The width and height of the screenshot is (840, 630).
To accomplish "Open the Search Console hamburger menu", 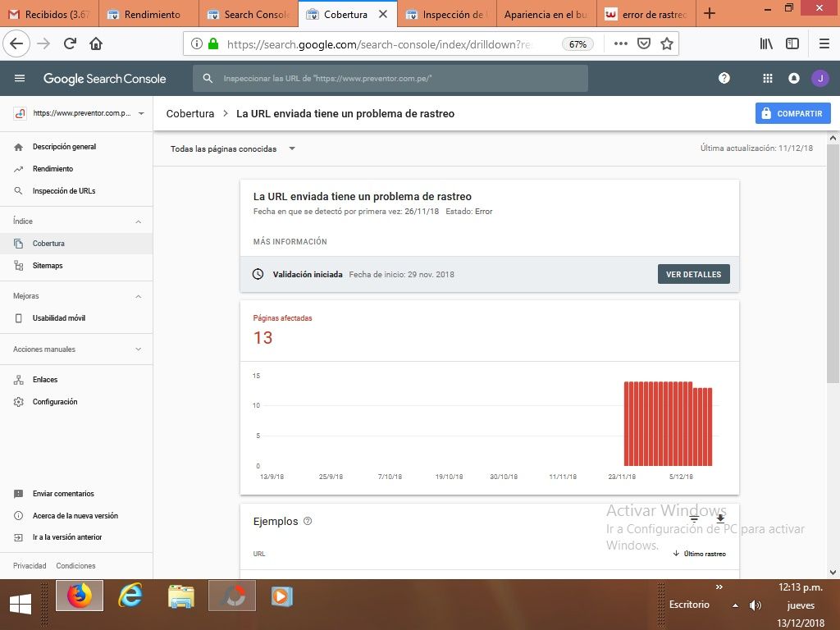I will pyautogui.click(x=20, y=78).
